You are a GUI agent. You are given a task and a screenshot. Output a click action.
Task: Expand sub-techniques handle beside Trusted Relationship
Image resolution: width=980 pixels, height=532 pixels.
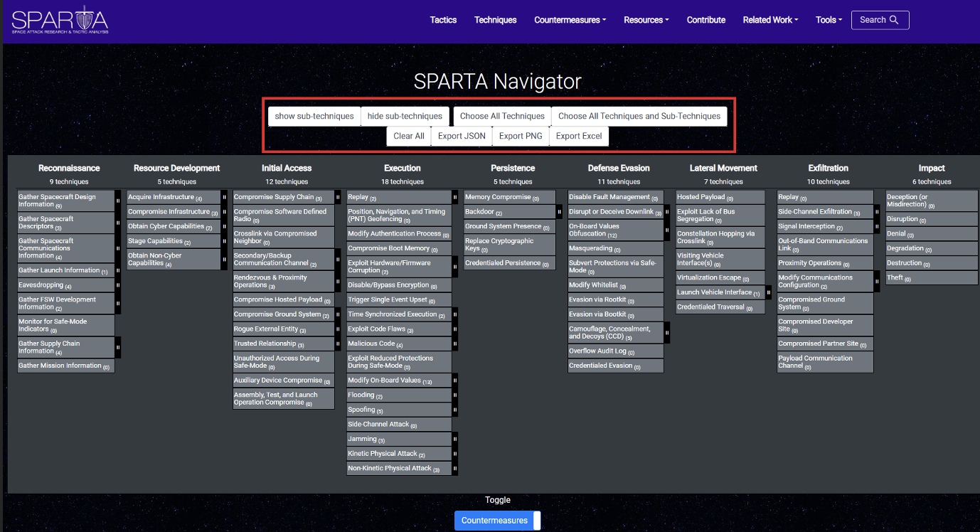click(x=338, y=344)
